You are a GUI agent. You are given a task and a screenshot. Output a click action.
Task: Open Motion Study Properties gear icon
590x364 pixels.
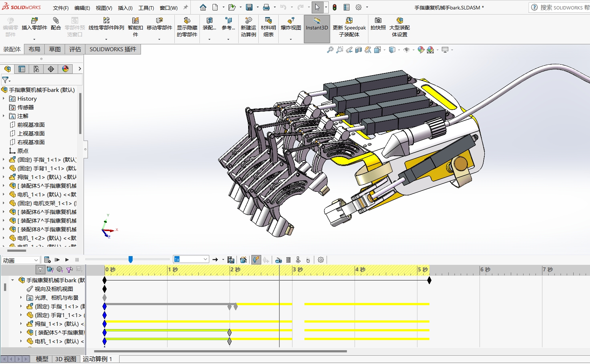pos(320,260)
